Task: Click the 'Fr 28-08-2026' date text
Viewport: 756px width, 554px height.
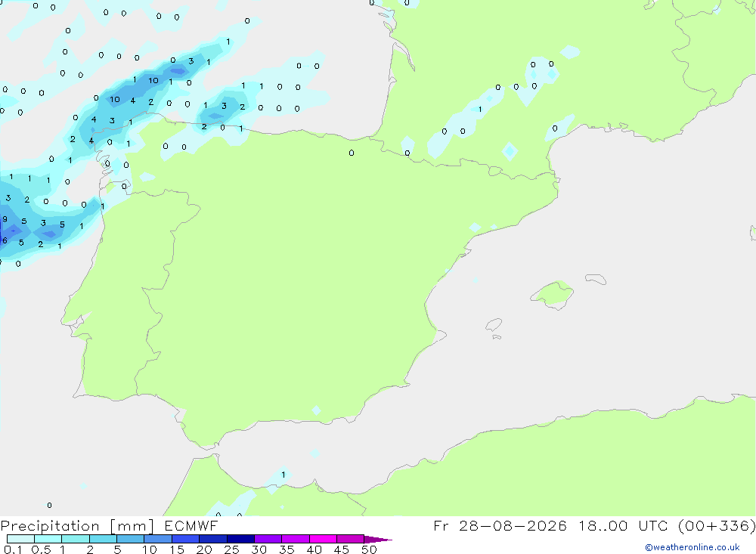Action: tap(500, 525)
